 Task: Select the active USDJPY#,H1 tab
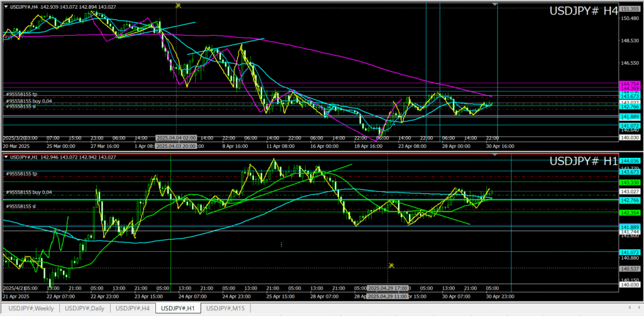pyautogui.click(x=178, y=308)
